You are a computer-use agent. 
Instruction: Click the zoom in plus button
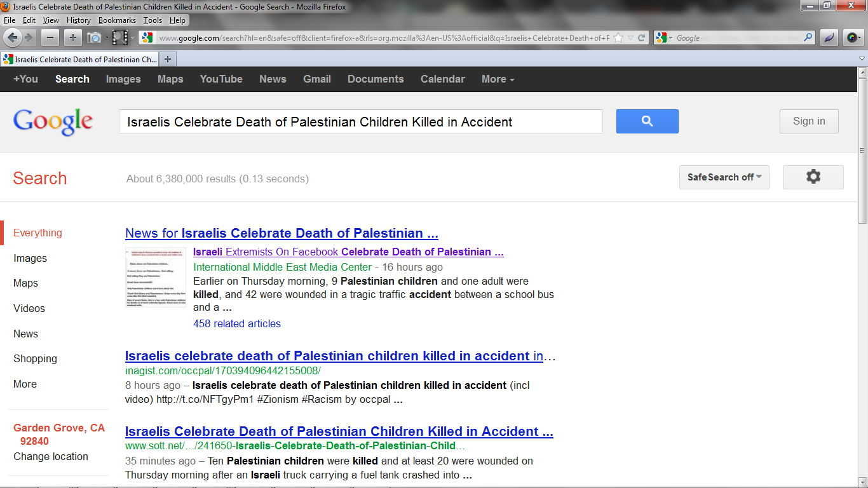[73, 37]
